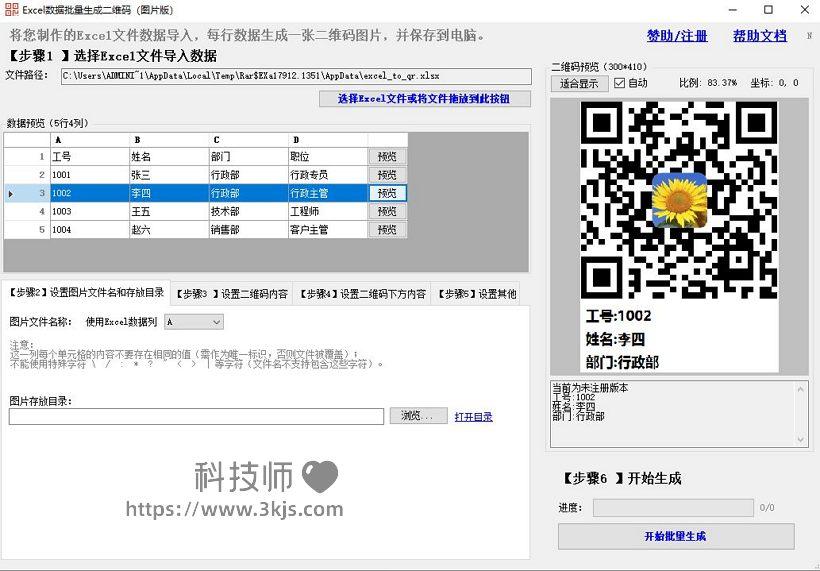Click the 进度 progress bar

point(673,507)
